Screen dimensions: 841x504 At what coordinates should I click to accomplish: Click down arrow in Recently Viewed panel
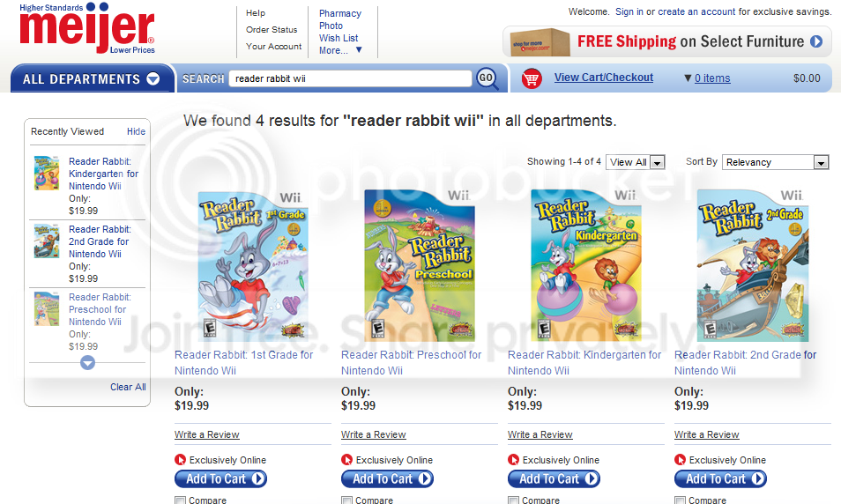[x=87, y=363]
